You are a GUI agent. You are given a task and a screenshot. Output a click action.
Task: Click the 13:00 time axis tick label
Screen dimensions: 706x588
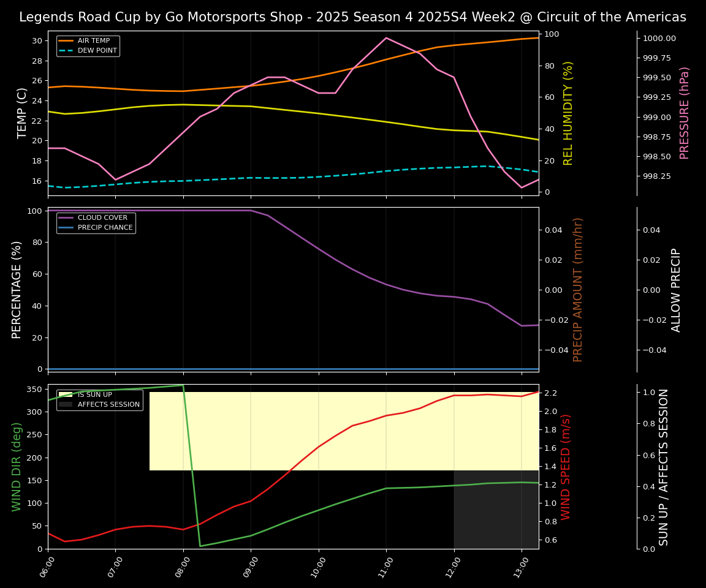pos(518,567)
